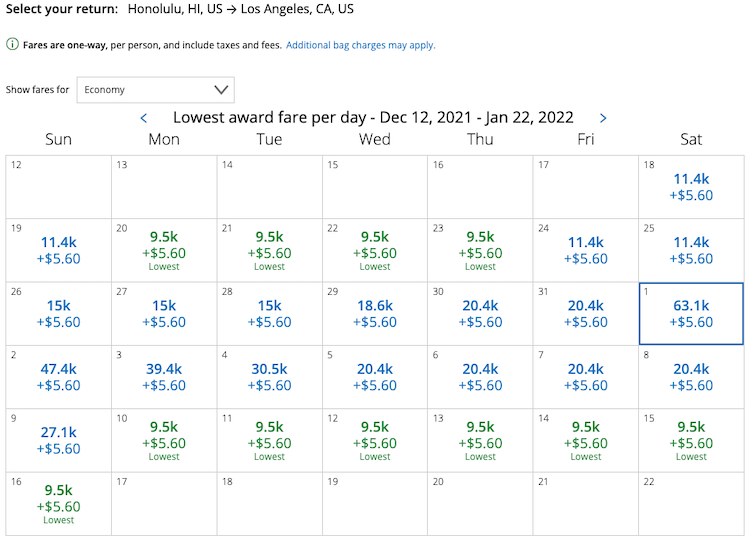The image size is (750, 539).
Task: Open the Economy fare class dropdown
Action: 155,89
